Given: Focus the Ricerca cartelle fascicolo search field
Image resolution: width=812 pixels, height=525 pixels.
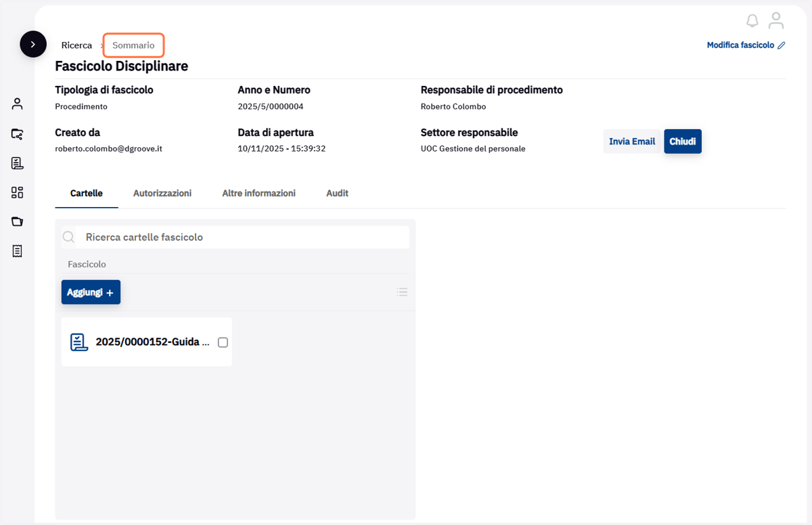Looking at the screenshot, I should point(235,237).
